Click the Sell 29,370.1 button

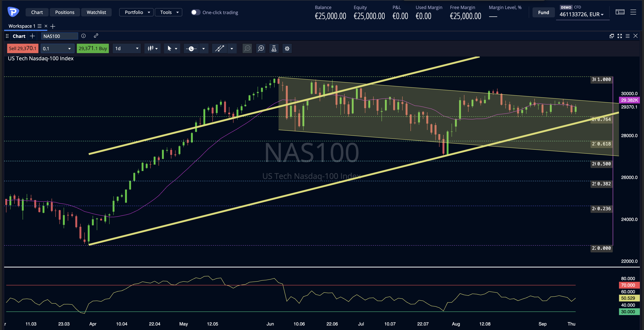(22, 48)
